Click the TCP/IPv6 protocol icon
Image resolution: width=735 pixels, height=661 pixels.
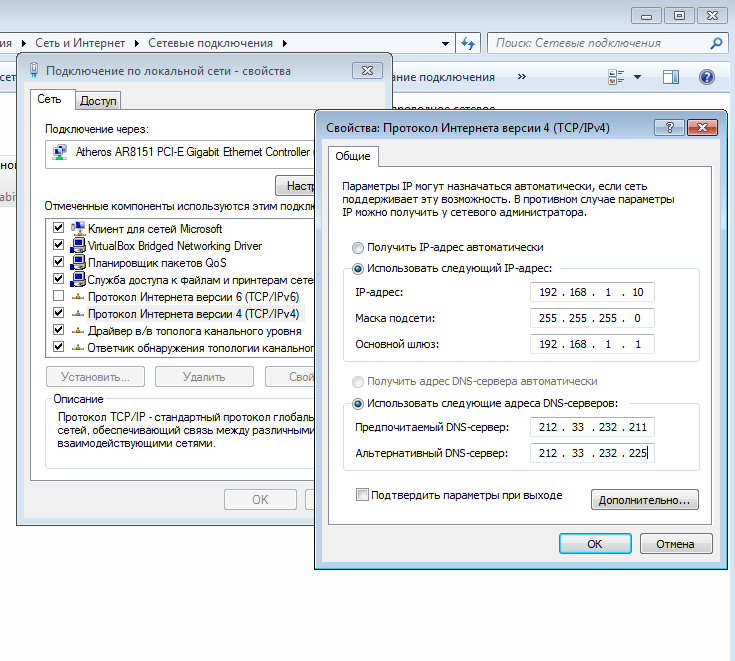(78, 297)
